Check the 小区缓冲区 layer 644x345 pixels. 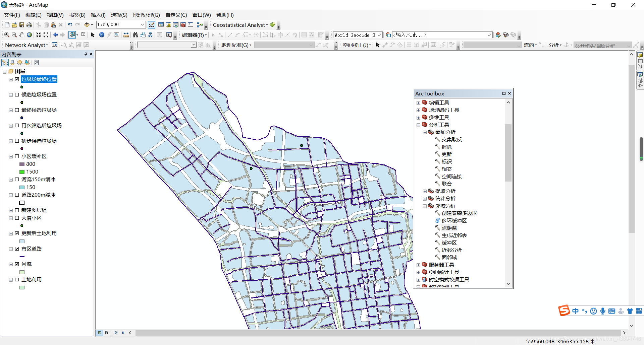(x=17, y=156)
